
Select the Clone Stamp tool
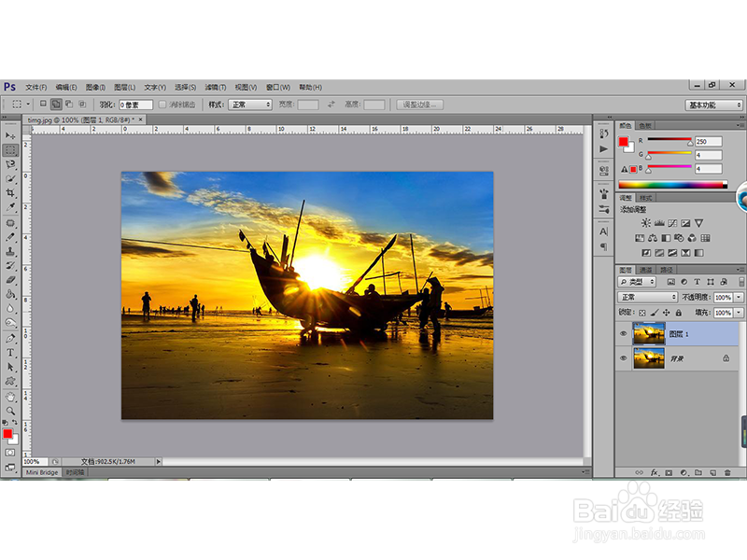pos(10,251)
